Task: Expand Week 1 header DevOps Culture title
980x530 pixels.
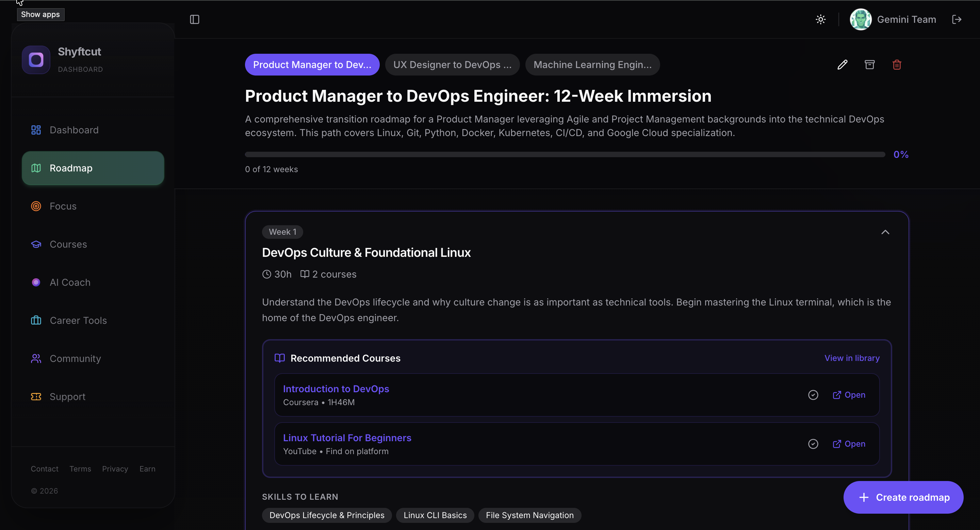Action: (x=366, y=252)
